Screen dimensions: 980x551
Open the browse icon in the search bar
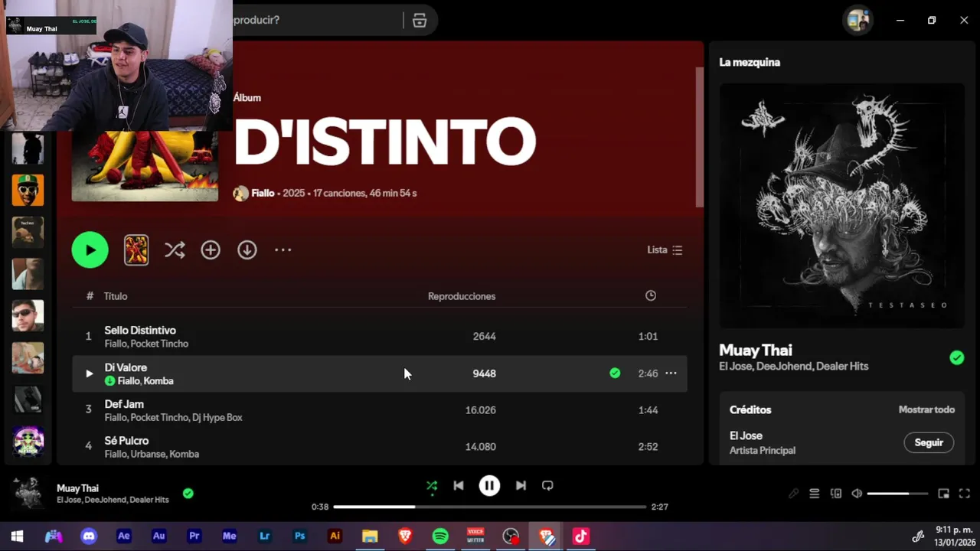(420, 20)
